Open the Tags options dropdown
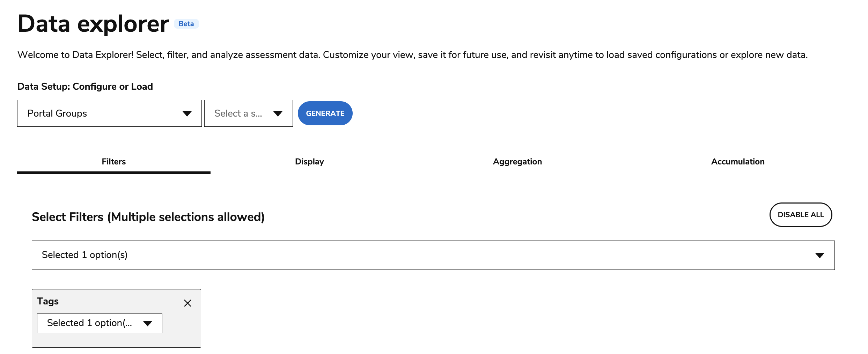The height and width of the screenshot is (354, 868). click(x=100, y=323)
